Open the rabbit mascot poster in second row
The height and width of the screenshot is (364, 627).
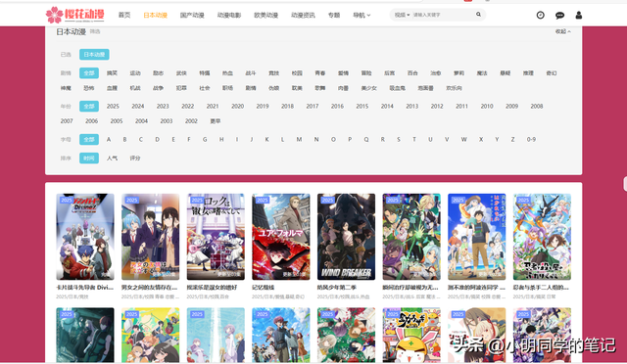[x=411, y=335]
